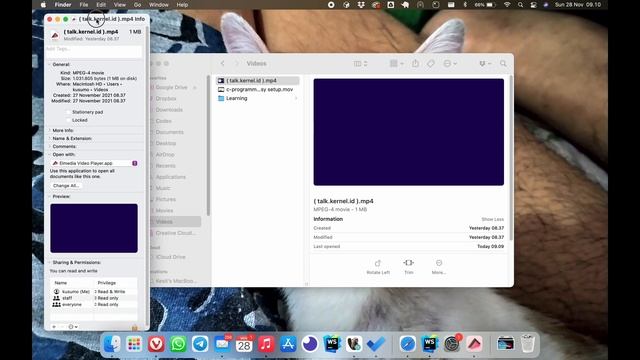Viewport: 640px width, 360px height.
Task: Open Safari from the Dock
Action: (x=407, y=344)
